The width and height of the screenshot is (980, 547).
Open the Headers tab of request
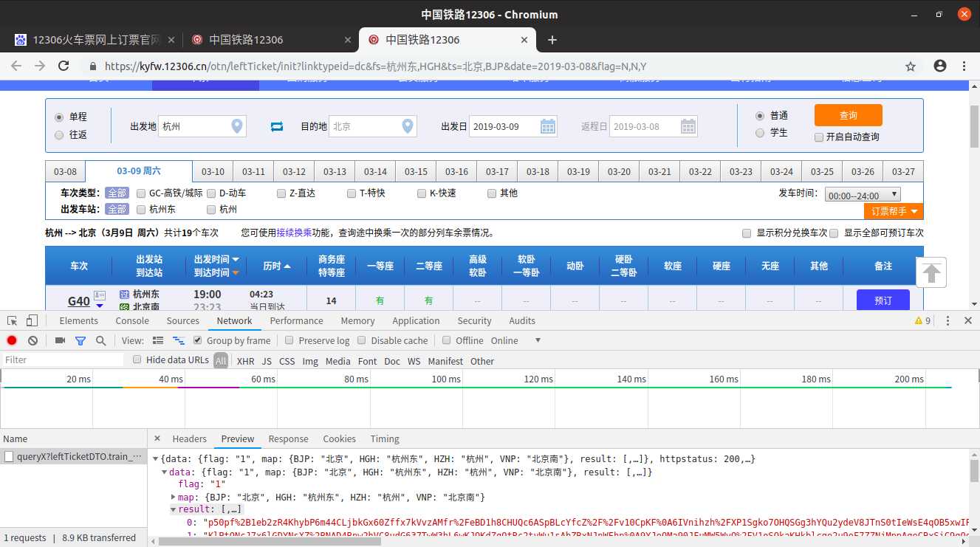pyautogui.click(x=190, y=438)
